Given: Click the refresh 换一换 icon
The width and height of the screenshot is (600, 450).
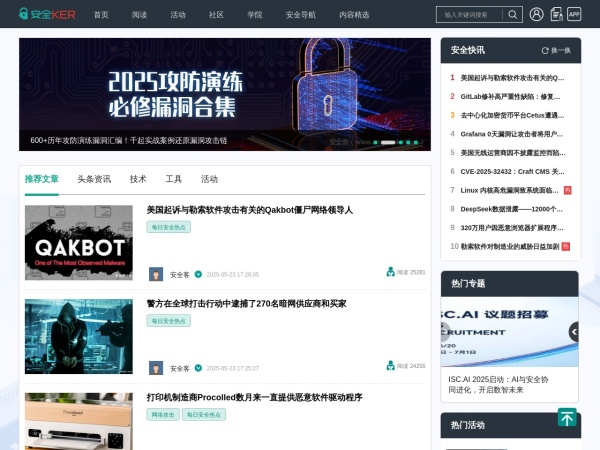Looking at the screenshot, I should (545, 51).
